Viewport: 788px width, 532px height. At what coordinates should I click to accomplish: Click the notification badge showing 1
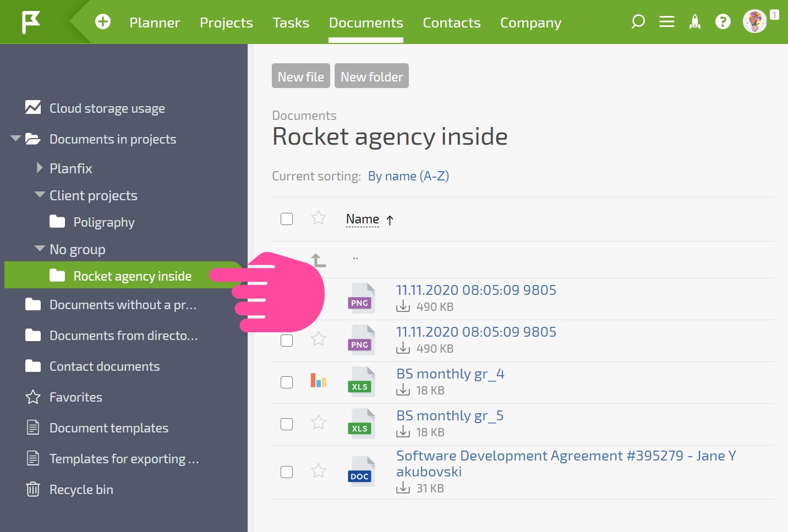point(774,15)
